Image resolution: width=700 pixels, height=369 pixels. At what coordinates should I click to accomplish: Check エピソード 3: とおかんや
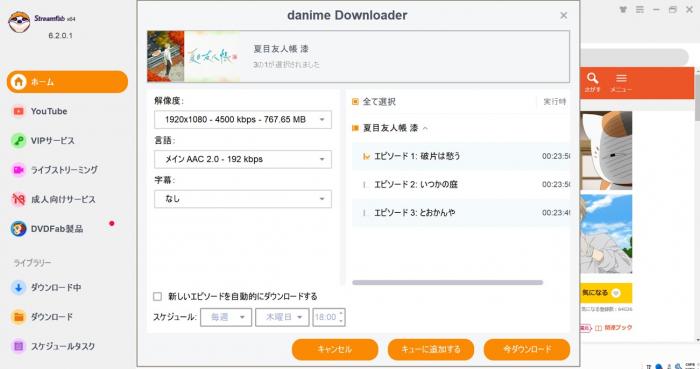[x=365, y=213]
